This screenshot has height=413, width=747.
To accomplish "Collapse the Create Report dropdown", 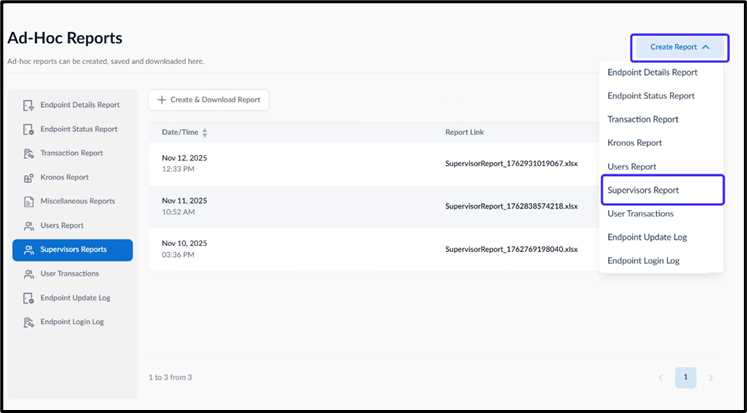I will pyautogui.click(x=680, y=47).
